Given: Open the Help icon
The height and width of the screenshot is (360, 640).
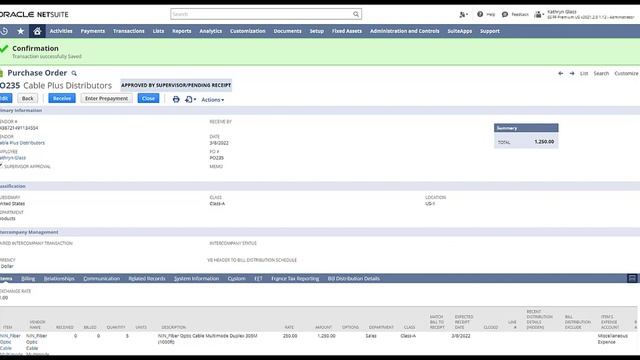Looking at the screenshot, I should [x=480, y=14].
